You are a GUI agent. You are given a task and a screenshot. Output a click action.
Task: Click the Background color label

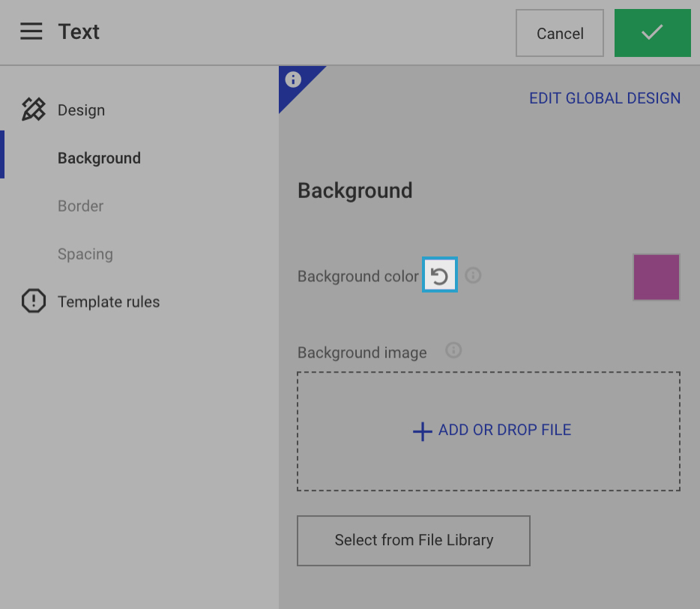[x=358, y=276]
